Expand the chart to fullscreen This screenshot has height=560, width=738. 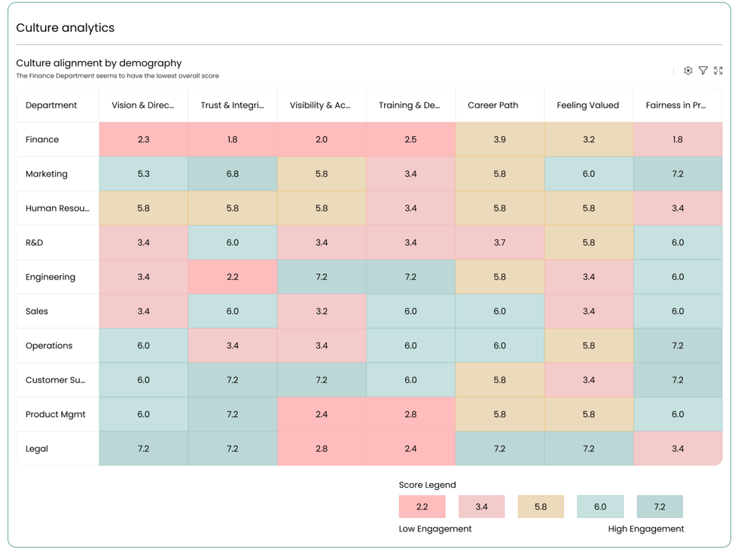click(x=718, y=71)
